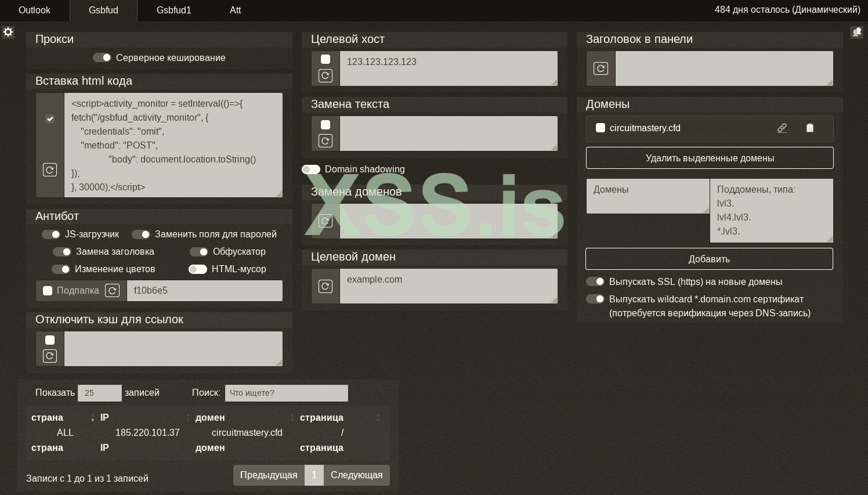This screenshot has height=495, width=868.
Task: Click the refresh icon in Целевой домен
Action: (x=325, y=286)
